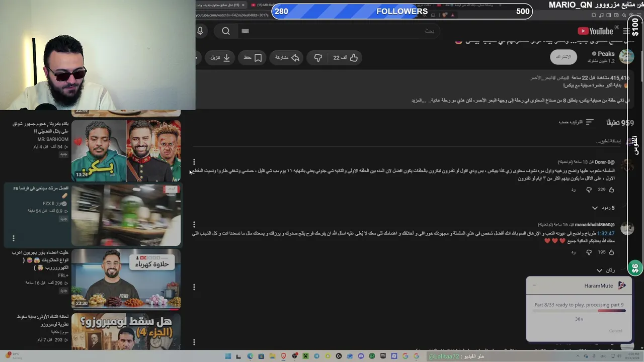Screen dimensions: 644x362
Task: Reply (رد) to the Dorar-D comment
Action: tap(573, 190)
